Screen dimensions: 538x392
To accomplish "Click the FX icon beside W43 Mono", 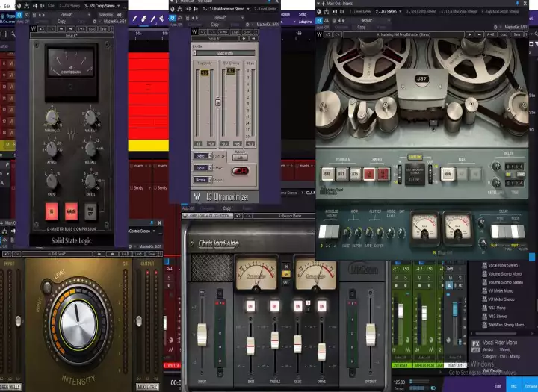I will point(484,308).
